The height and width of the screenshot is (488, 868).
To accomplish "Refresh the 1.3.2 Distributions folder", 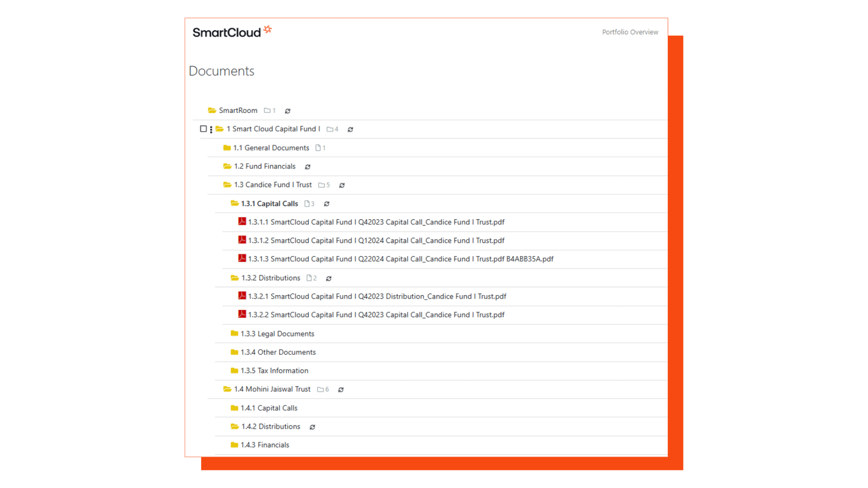I will pos(329,279).
